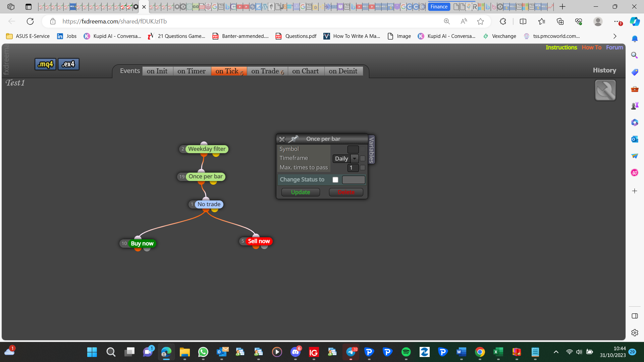Enable the Change Status to checkbox
Viewport: 644px width, 362px height.
pos(335,180)
